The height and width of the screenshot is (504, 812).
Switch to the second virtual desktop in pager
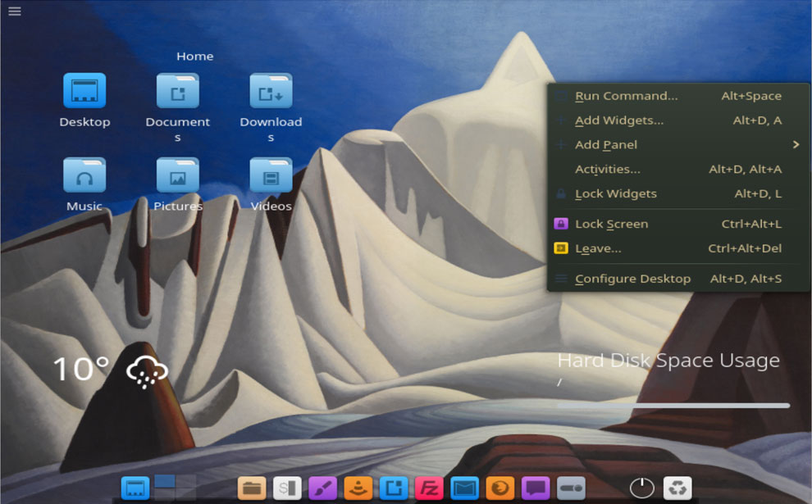point(186,481)
